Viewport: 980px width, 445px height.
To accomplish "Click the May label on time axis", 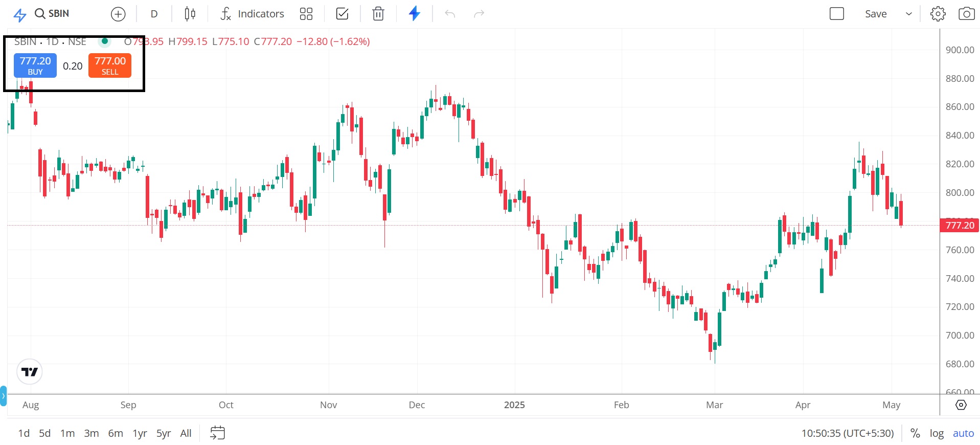I will (892, 405).
